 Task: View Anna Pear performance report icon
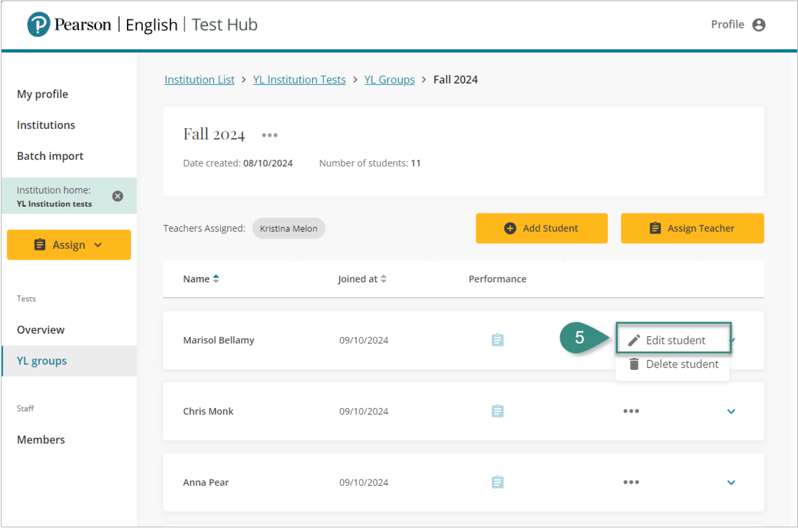point(497,482)
